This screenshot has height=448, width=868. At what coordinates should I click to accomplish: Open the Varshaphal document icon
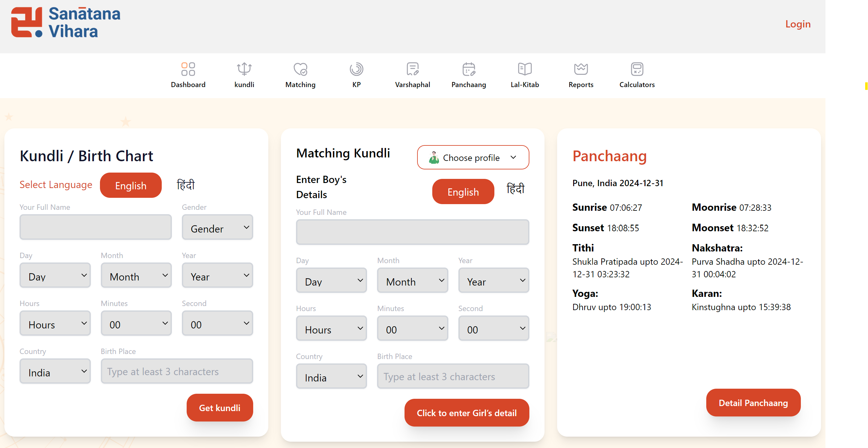tap(412, 69)
